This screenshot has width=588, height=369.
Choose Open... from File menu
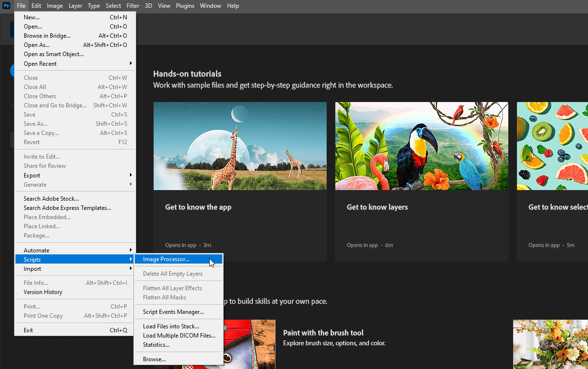click(x=75, y=27)
